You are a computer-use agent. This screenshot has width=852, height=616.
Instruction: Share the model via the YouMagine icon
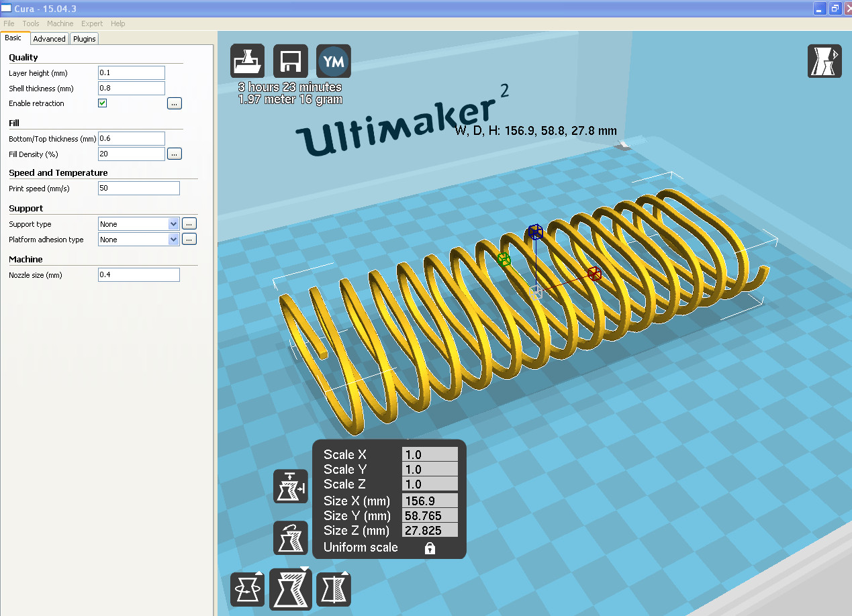pos(334,60)
